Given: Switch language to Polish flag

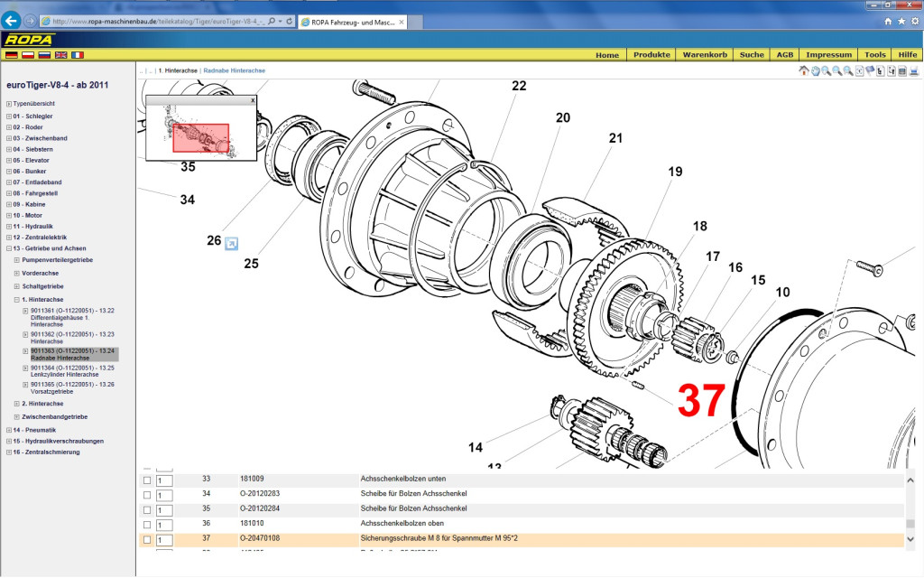Looking at the screenshot, I should coord(28,55).
